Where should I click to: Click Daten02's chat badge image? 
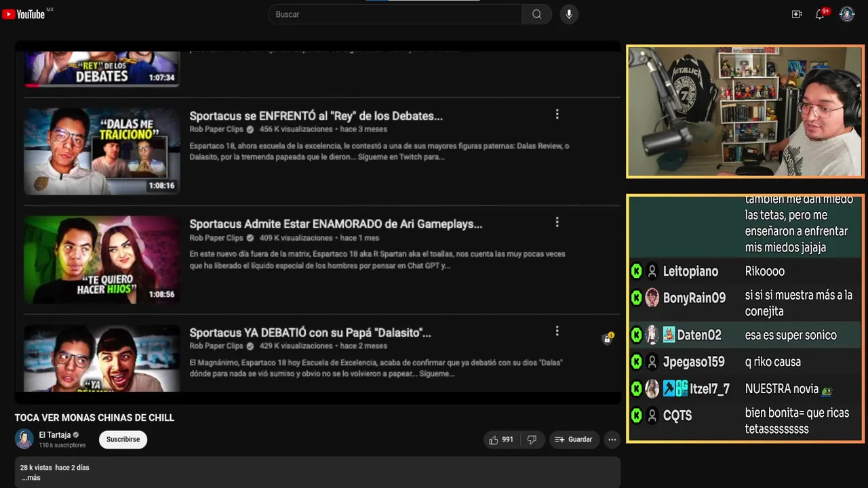(x=669, y=335)
